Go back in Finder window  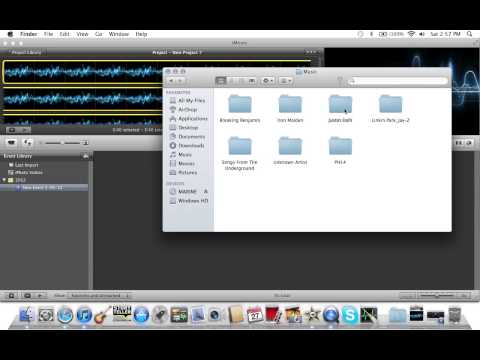tap(171, 81)
